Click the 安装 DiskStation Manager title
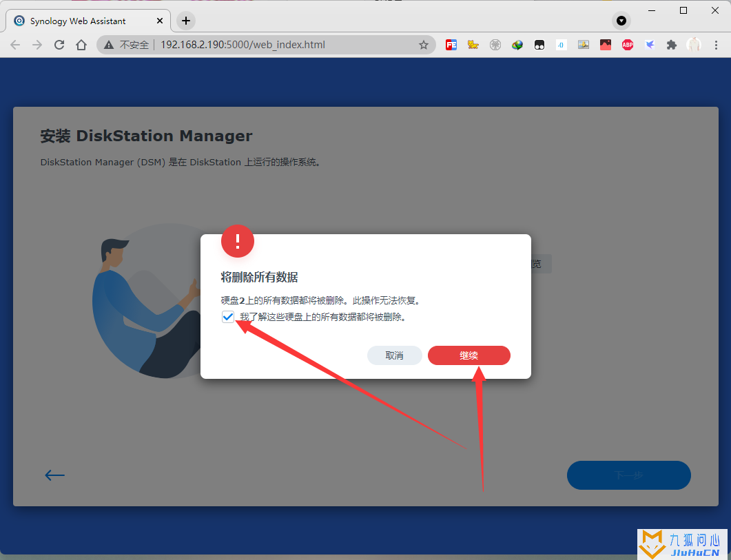This screenshot has width=731, height=560. [x=146, y=136]
